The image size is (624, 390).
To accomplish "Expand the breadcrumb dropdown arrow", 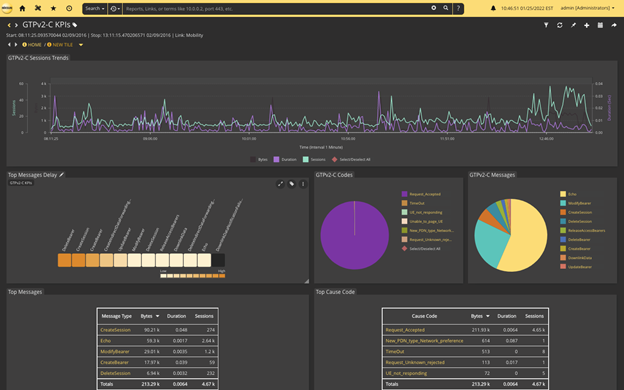I will 81,45.
